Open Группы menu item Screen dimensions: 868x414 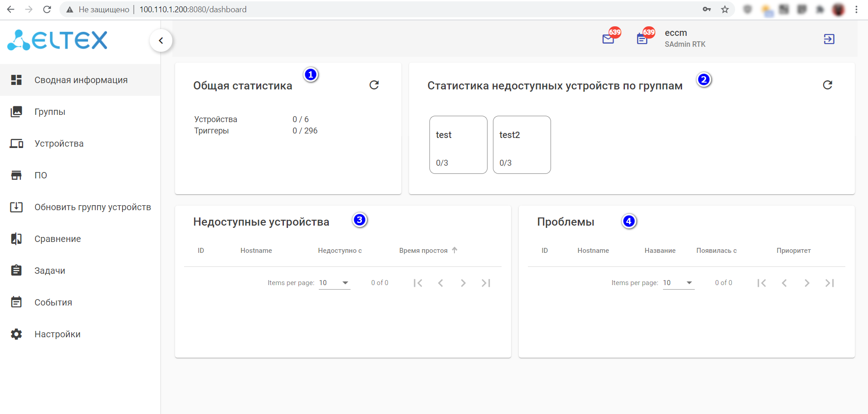(x=80, y=112)
